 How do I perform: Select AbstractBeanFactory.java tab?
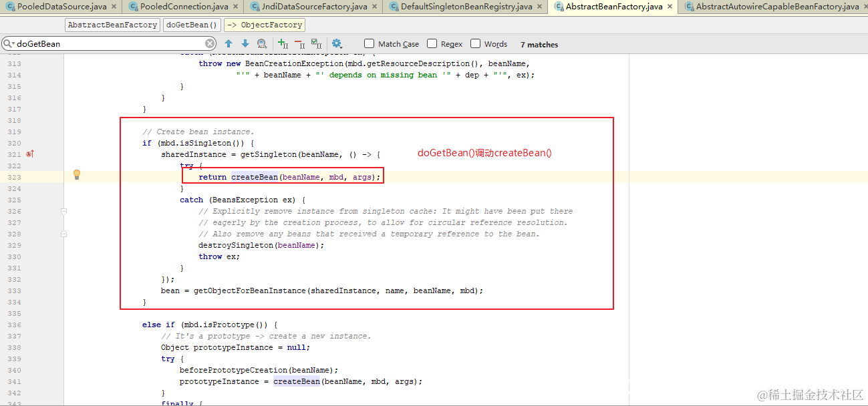pos(614,7)
